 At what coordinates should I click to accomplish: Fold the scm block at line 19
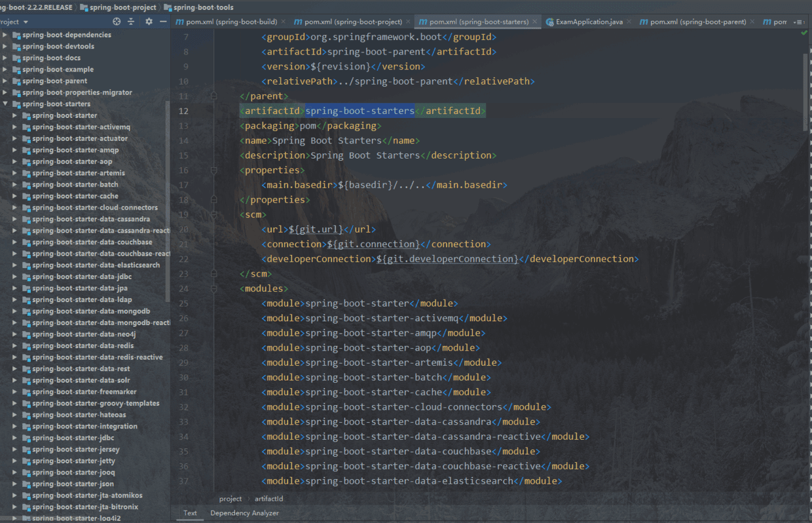coord(213,214)
